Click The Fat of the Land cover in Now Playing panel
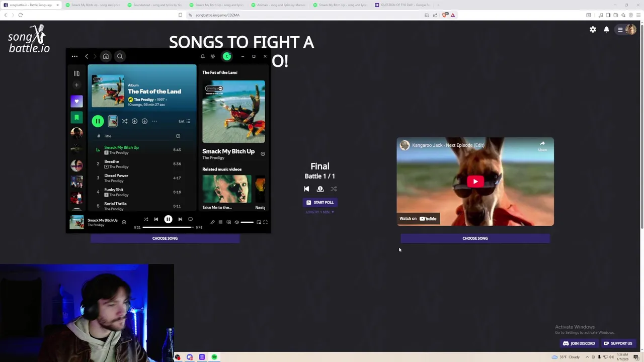 [233, 112]
